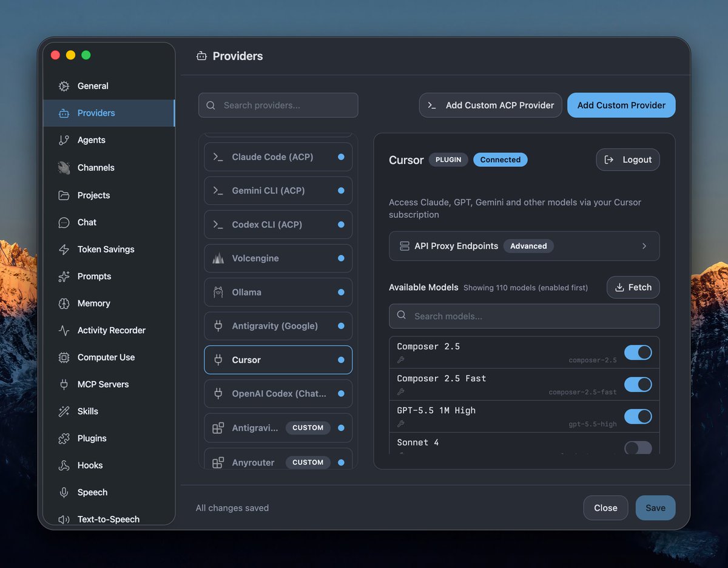
Task: Click Add Custom ACP Provider button
Action: point(491,105)
